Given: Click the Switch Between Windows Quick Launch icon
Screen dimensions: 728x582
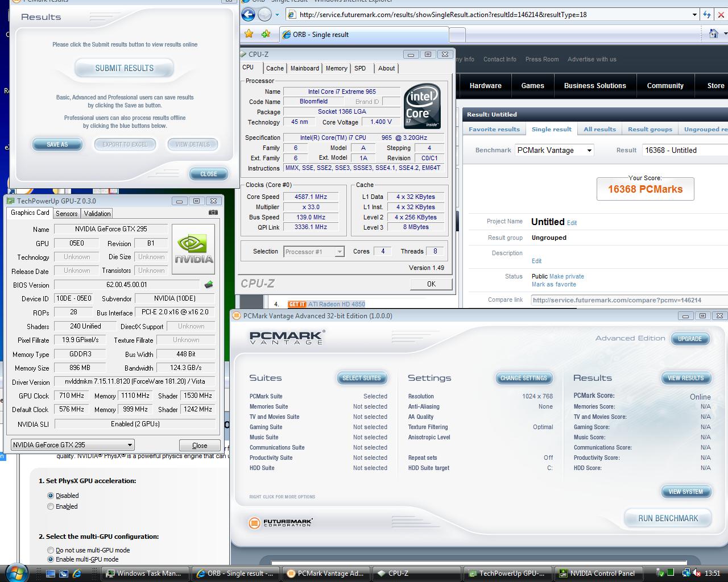Looking at the screenshot, I should pyautogui.click(x=64, y=573).
